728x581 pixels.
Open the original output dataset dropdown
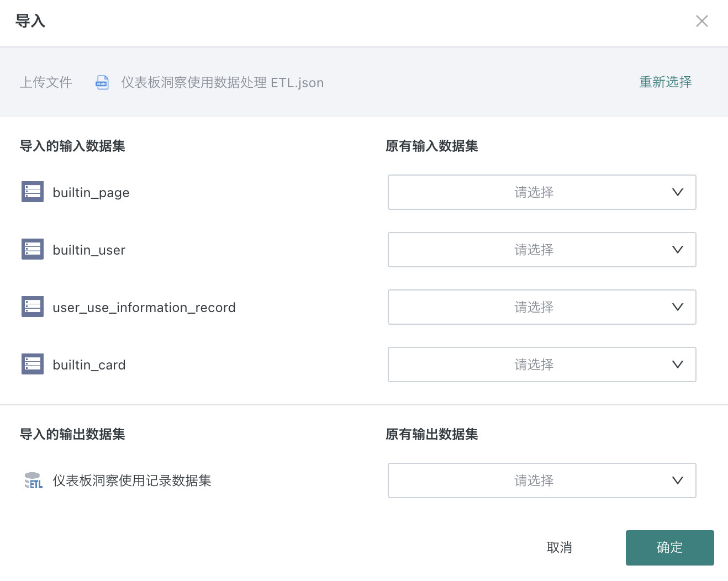pos(541,480)
